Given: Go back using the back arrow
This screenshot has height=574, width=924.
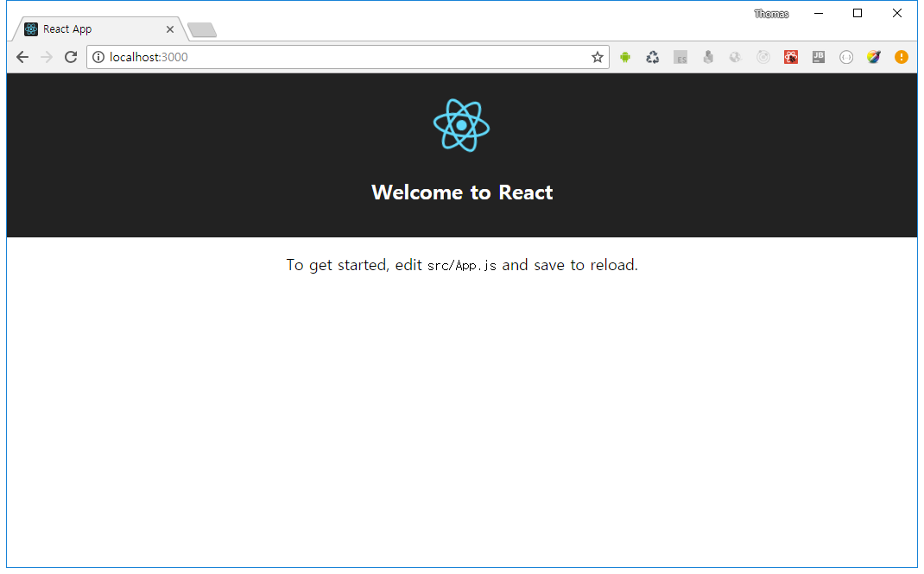Looking at the screenshot, I should tap(22, 57).
